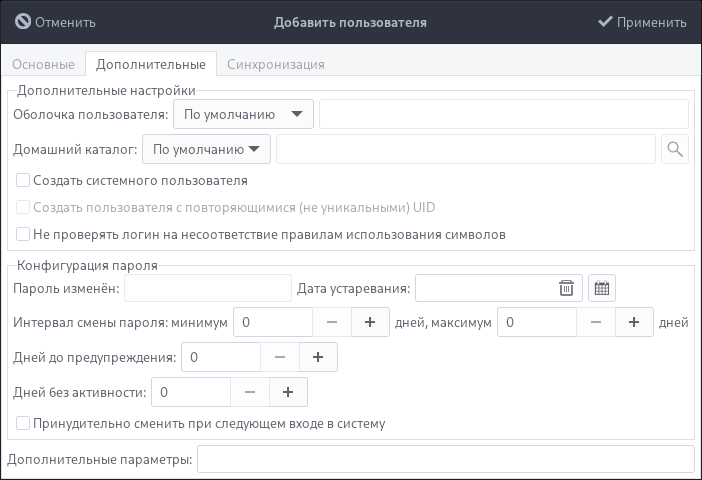Screen dimensions: 702x480
Task: Click 'Применить' to apply changes
Action: click(642, 22)
